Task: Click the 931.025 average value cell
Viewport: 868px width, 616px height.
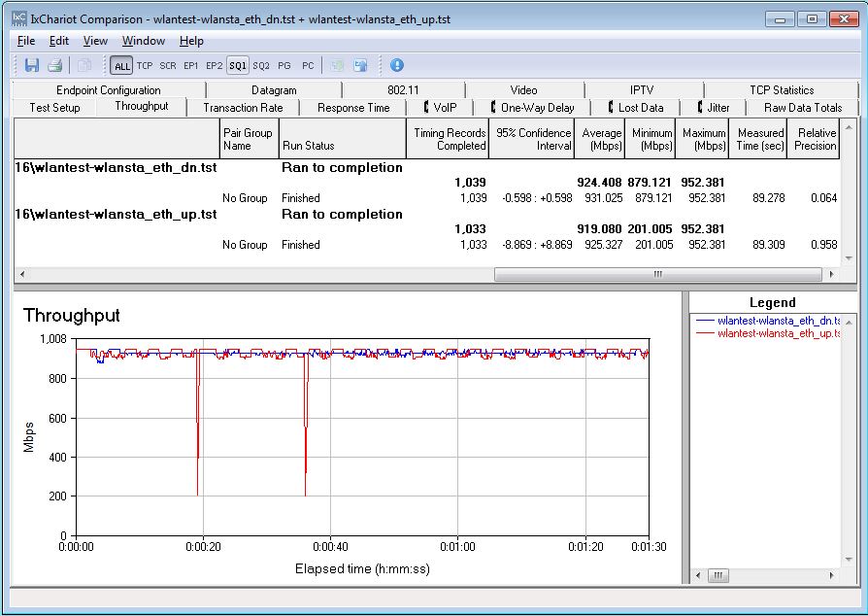Action: tap(603, 198)
